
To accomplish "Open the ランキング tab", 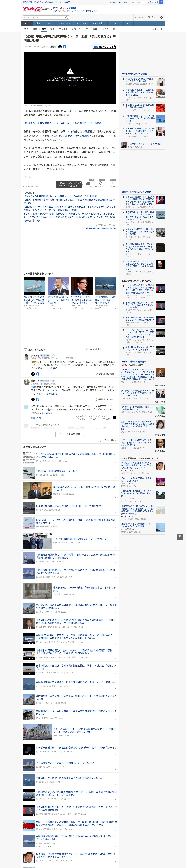I will [x=115, y=24].
